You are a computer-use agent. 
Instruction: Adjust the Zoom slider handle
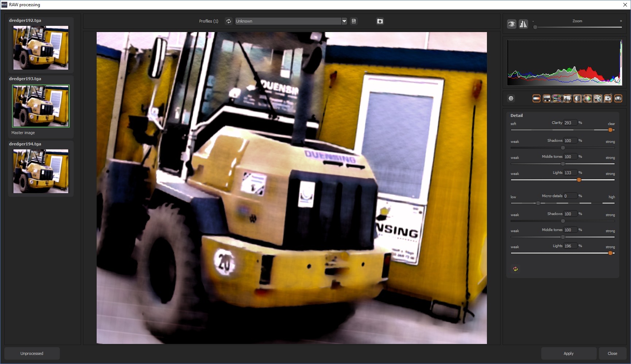pyautogui.click(x=535, y=27)
